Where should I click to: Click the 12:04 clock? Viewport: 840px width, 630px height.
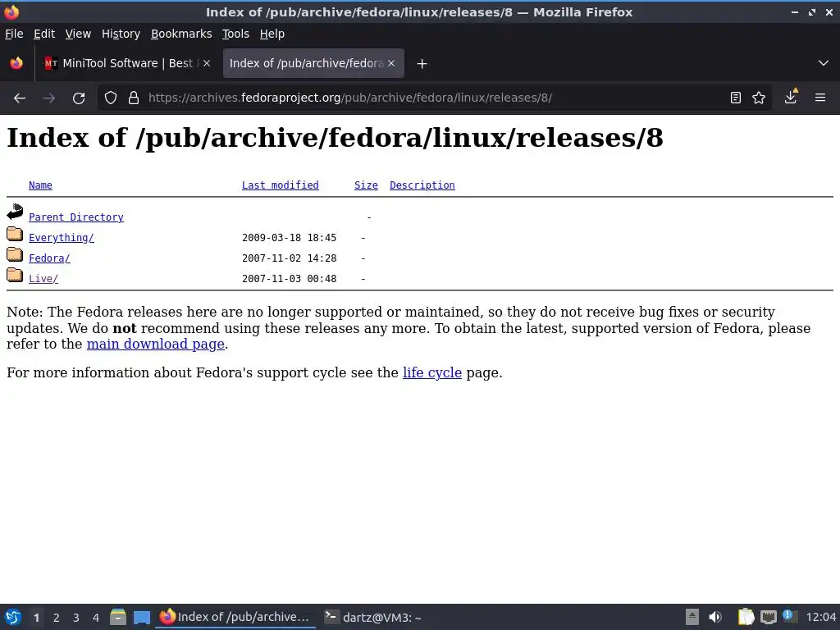coord(820,617)
